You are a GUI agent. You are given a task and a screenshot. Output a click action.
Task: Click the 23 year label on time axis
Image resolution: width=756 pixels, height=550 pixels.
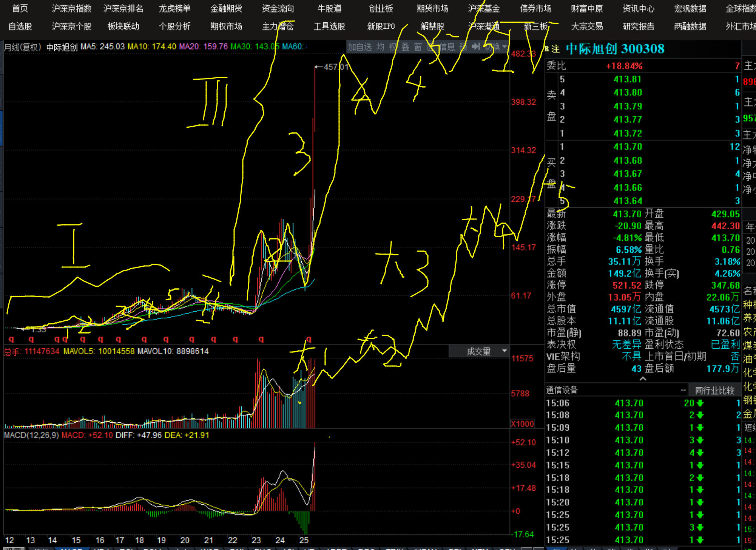coord(256,540)
